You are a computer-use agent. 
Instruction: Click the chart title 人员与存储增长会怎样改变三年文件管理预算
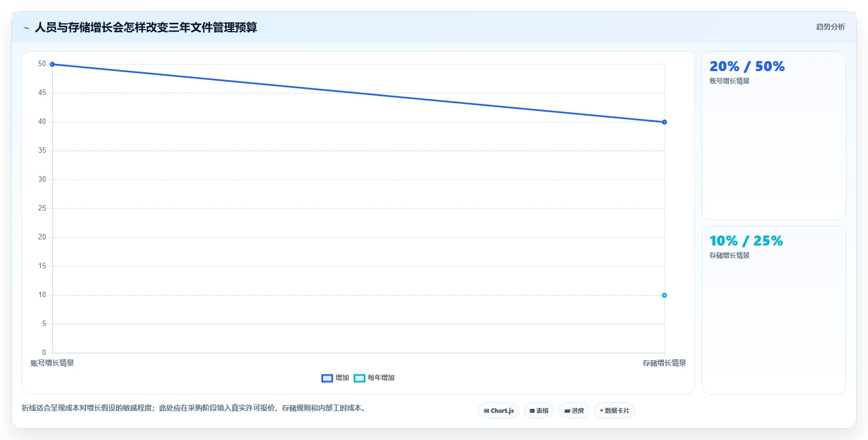coord(146,27)
